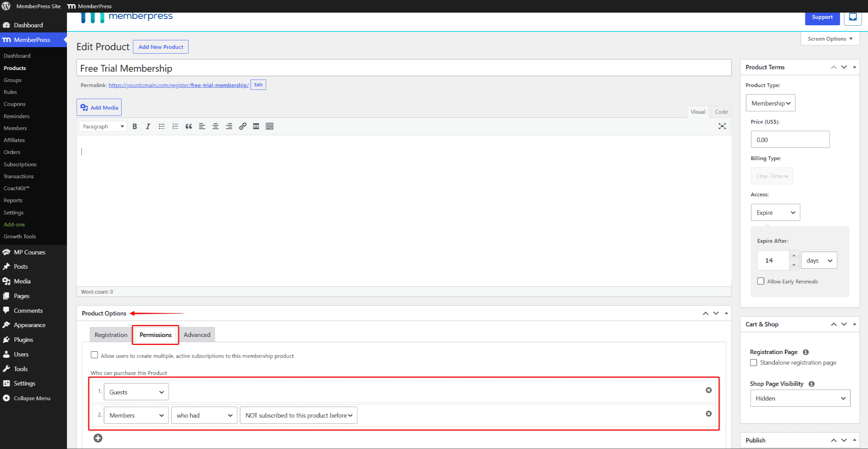
Task: Add a new purchase permission rule
Action: pyautogui.click(x=98, y=438)
